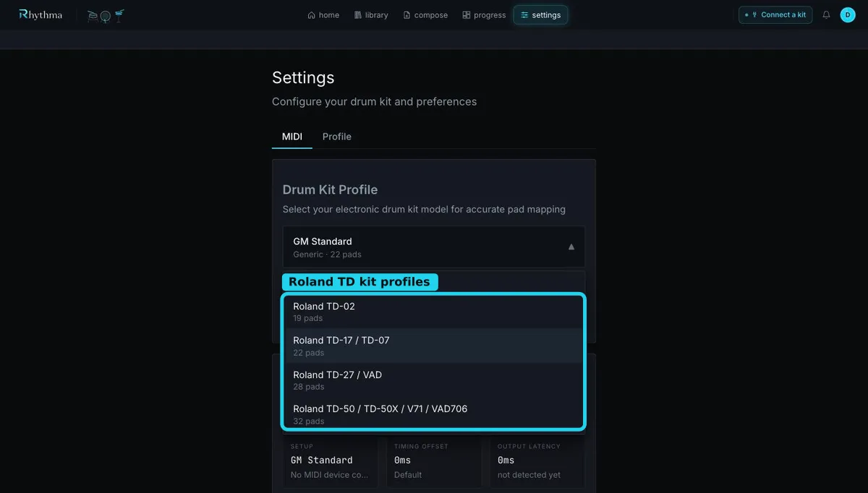
Task: Select Roland TD-17 / TD-07 option
Action: pyautogui.click(x=434, y=346)
